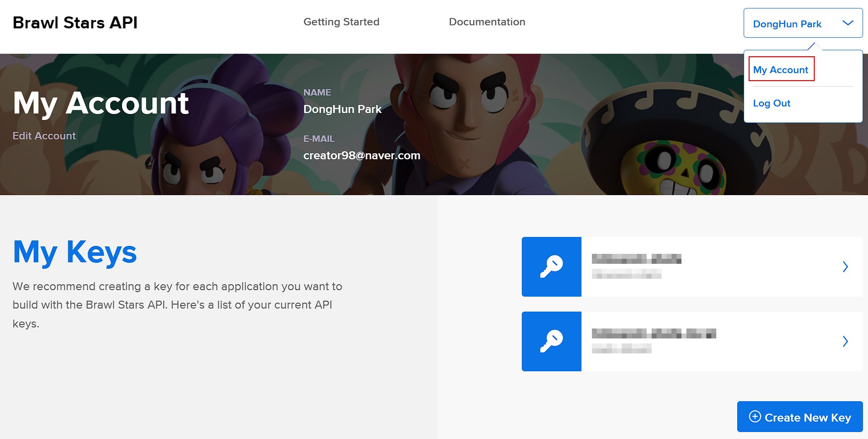Screen dimensions: 868x439
Task: Click the blue key icon of the first API key
Action: [551, 267]
